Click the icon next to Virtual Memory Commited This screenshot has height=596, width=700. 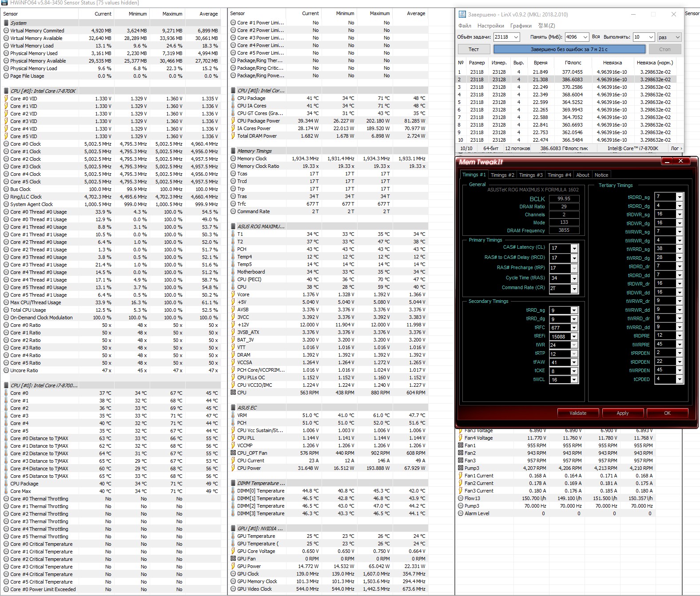[x=6, y=31]
